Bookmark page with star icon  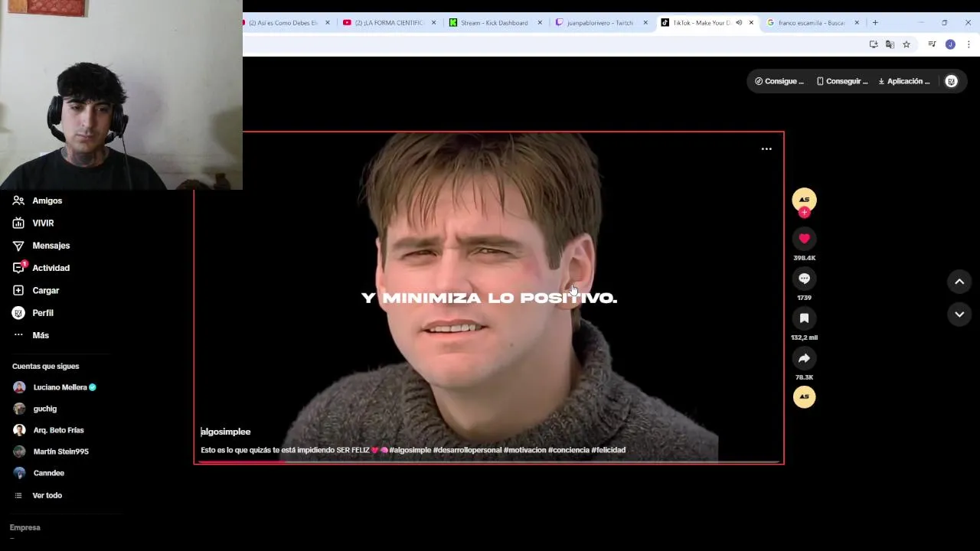point(906,44)
